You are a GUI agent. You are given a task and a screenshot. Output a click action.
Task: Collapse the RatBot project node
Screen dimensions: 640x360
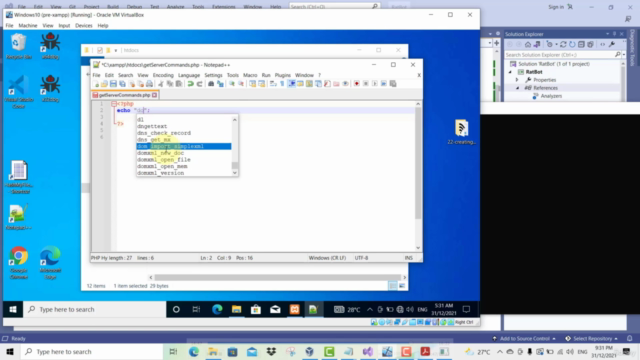point(510,72)
